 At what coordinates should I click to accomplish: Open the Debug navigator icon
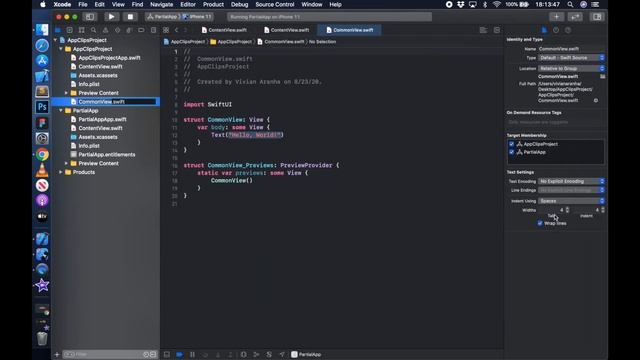click(129, 30)
